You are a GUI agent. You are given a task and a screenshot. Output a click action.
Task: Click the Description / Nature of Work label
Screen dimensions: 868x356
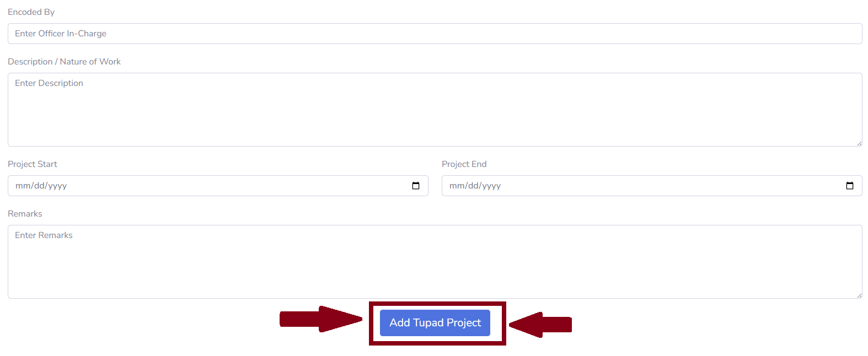[x=64, y=62]
